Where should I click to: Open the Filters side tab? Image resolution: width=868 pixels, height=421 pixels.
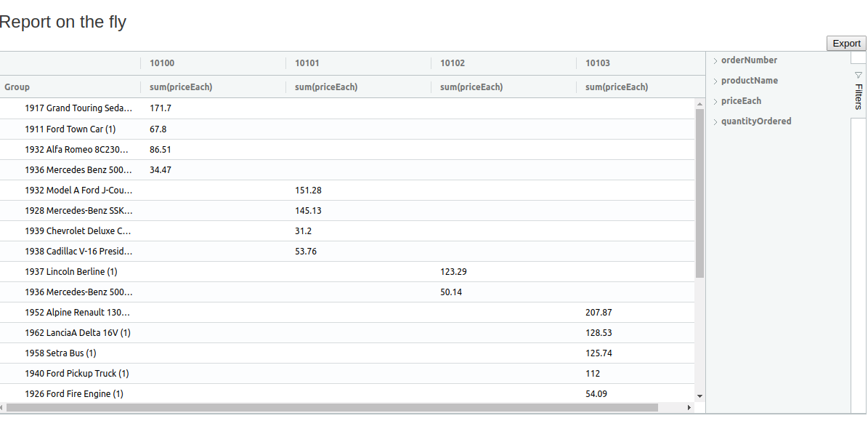coord(858,90)
